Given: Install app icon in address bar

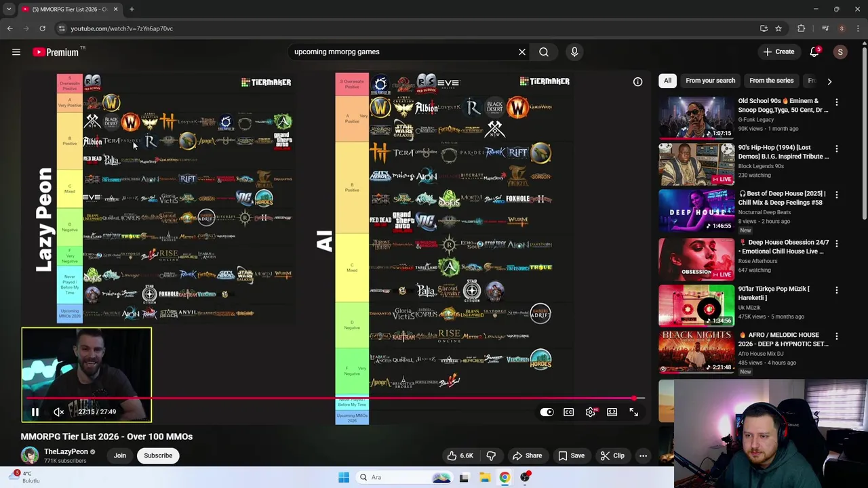Looking at the screenshot, I should point(764,28).
